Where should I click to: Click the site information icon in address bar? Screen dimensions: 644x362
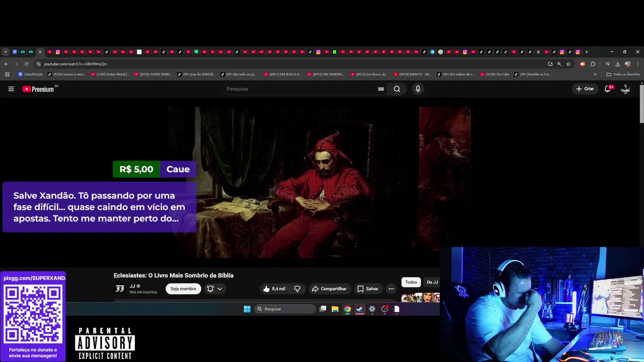coord(38,64)
